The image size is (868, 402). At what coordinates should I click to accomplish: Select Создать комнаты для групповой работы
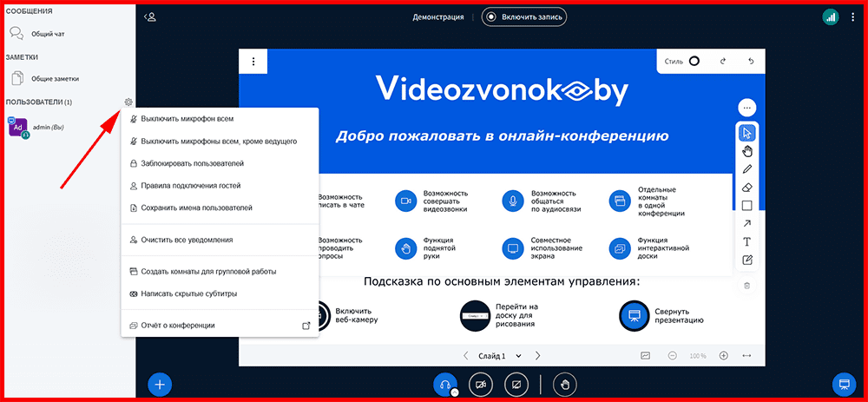coord(220,271)
